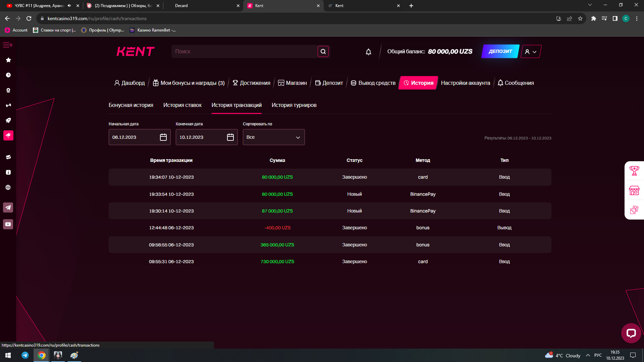Click the star favorites icon in sidebar
The image size is (644, 362).
(8, 60)
